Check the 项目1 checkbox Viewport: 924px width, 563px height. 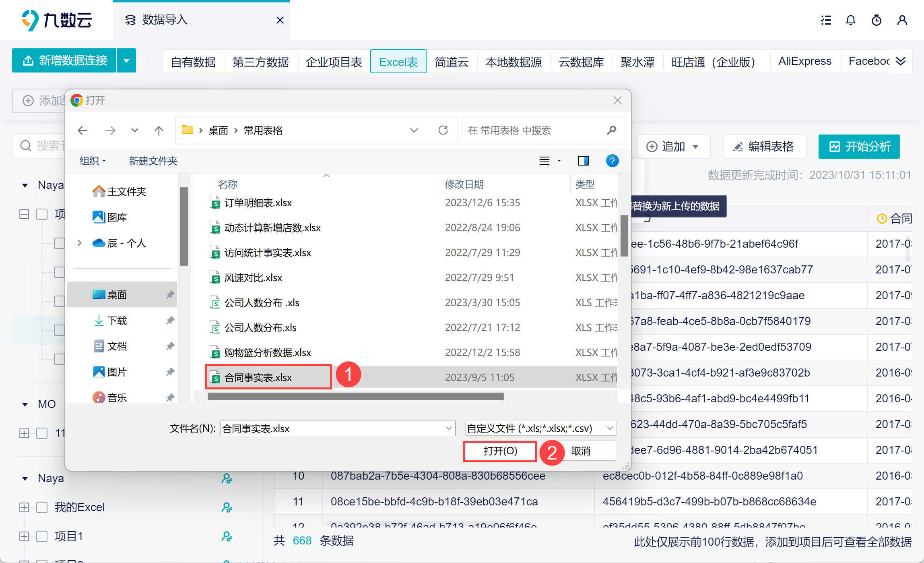pos(42,536)
